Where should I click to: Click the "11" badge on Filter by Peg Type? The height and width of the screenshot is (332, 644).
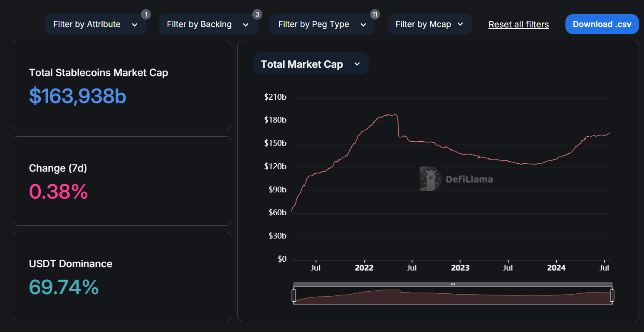(x=375, y=14)
